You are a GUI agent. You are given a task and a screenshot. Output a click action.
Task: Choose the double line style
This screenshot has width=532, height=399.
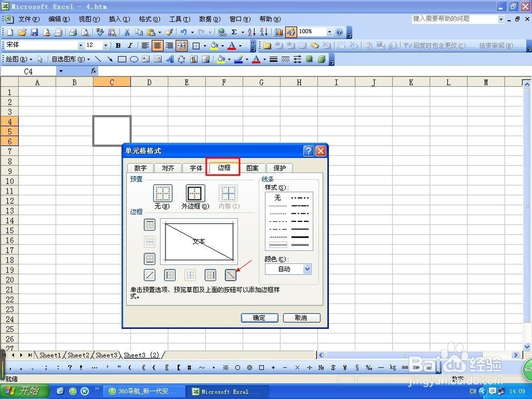(x=300, y=245)
